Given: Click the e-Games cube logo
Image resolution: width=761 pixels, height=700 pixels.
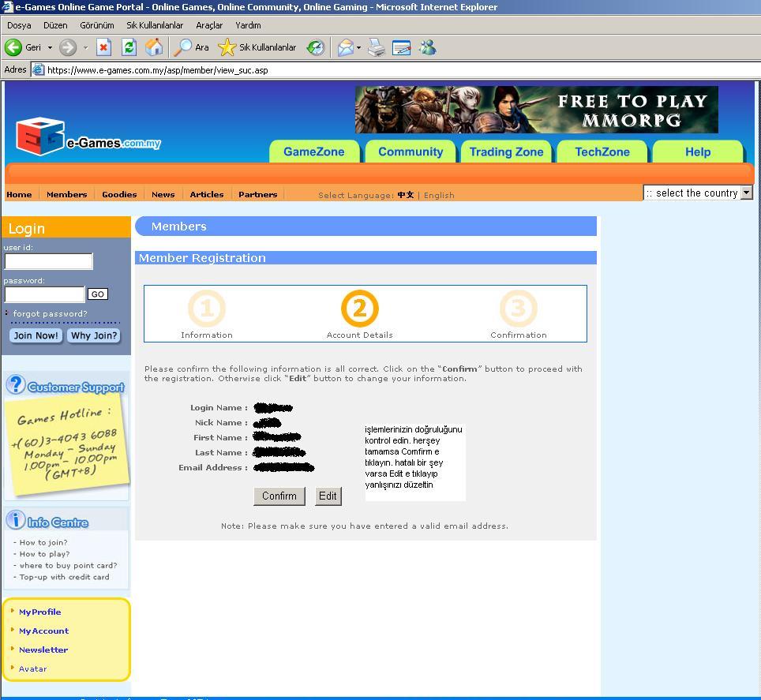Looking at the screenshot, I should click(41, 137).
